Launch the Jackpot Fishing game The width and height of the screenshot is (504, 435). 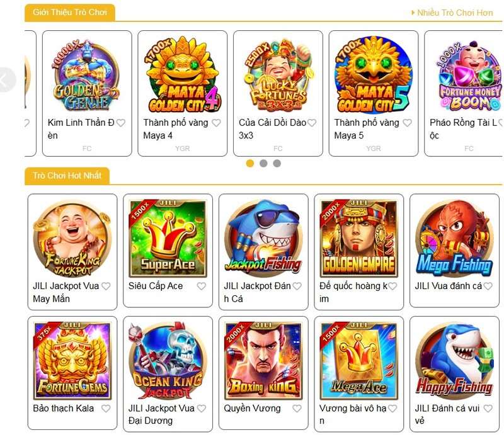(263, 239)
